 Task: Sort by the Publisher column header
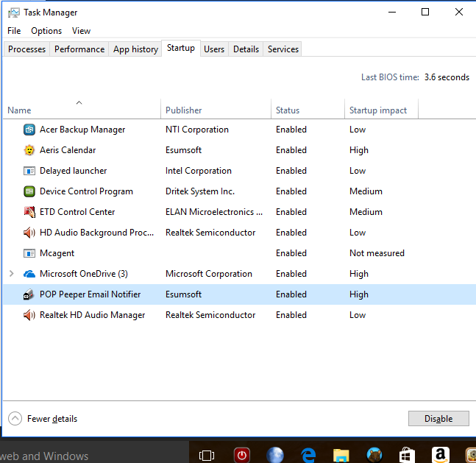(216, 109)
